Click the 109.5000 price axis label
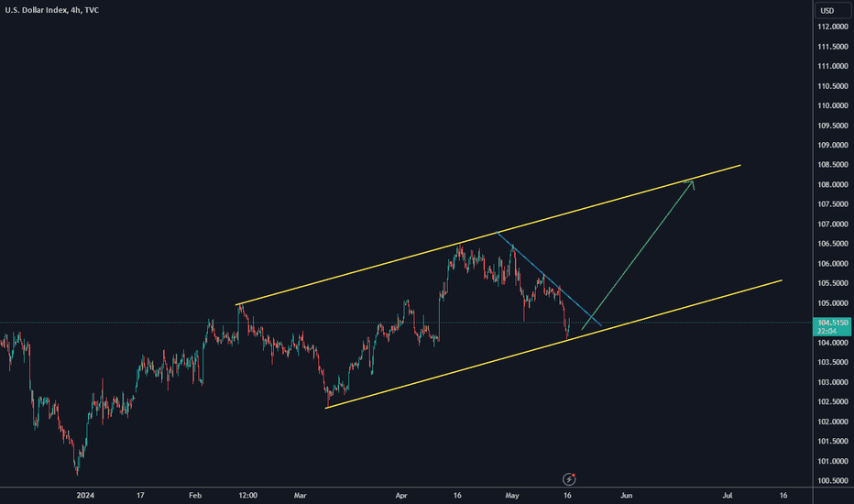This screenshot has width=854, height=504. click(833, 126)
